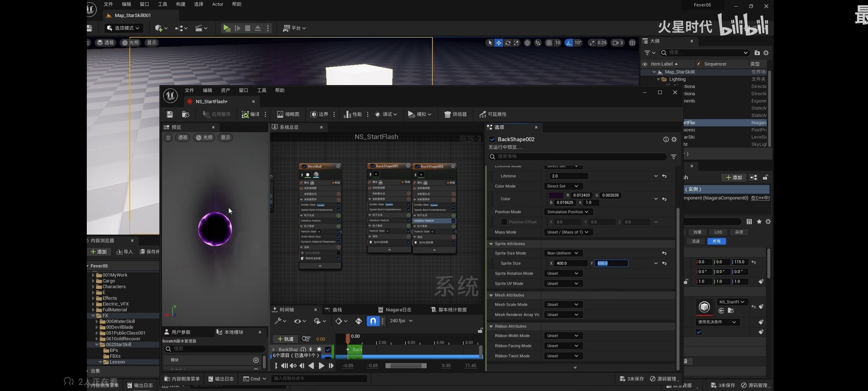Open the Sprite Size Mode dropdown
868x391 pixels.
[563, 253]
